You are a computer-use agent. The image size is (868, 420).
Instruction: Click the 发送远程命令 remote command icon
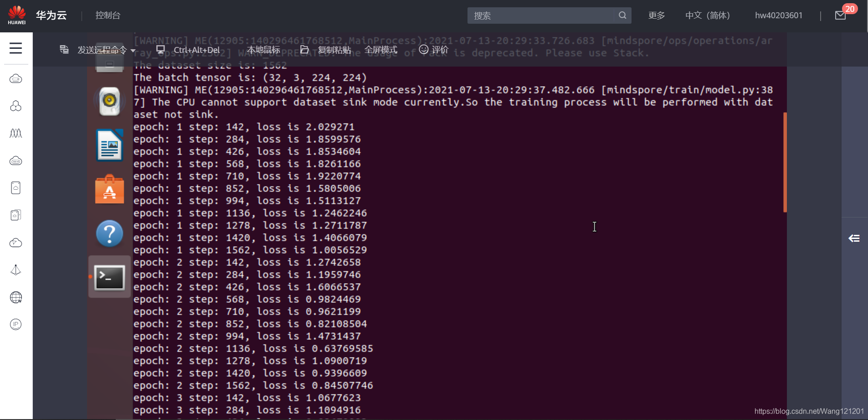pos(64,49)
